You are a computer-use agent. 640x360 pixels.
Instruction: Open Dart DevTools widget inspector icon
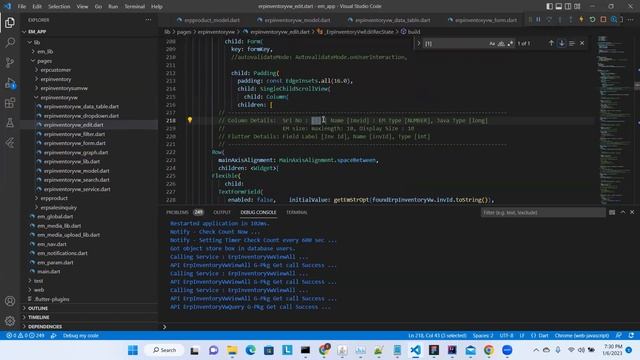pyautogui.click(x=613, y=20)
